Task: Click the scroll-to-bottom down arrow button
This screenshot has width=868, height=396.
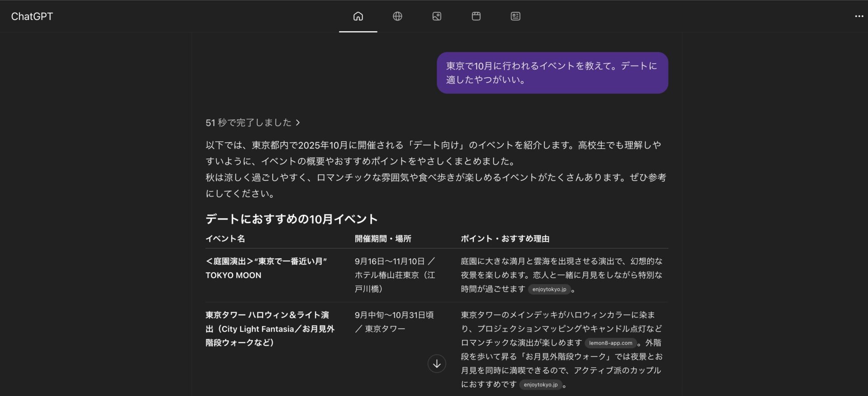Action: [437, 364]
